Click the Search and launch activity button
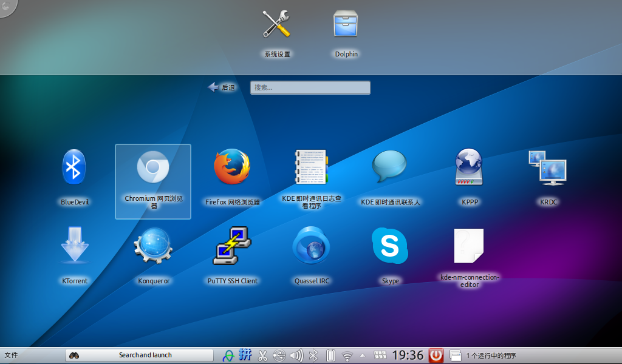 [x=139, y=356]
